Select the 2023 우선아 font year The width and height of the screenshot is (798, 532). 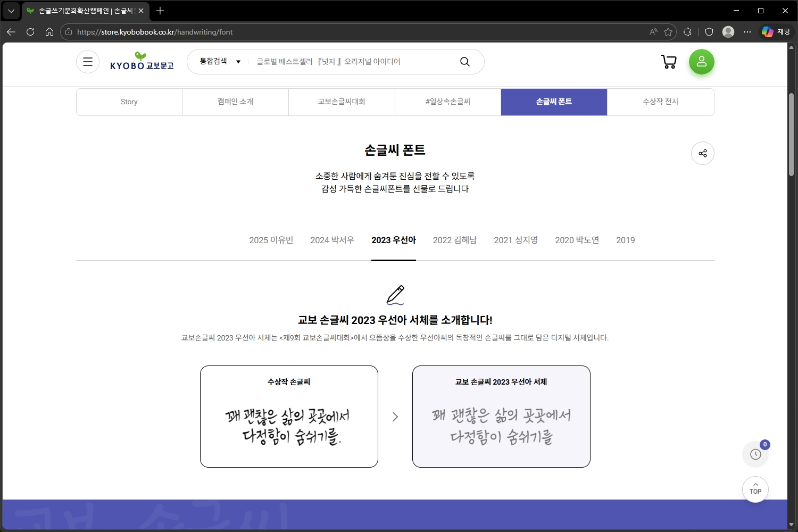point(394,240)
